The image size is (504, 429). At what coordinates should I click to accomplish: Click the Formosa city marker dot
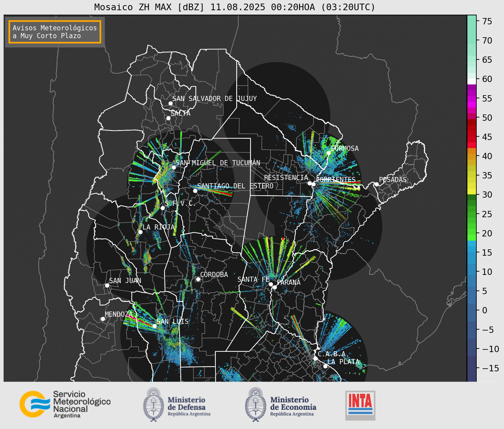[x=328, y=153]
